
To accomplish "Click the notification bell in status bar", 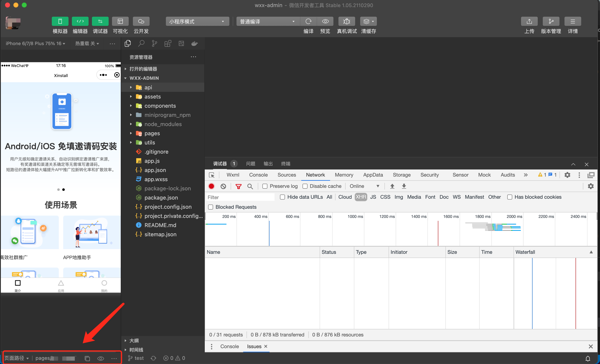I will coord(588,358).
